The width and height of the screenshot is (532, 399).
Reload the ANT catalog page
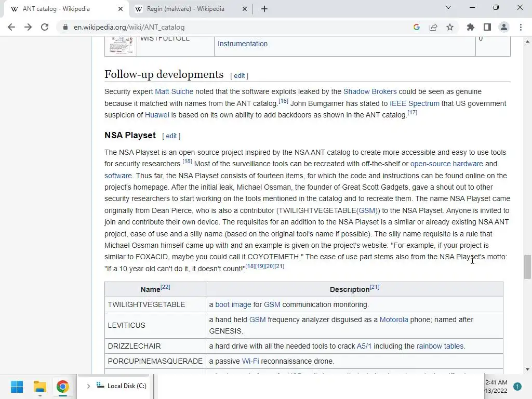(45, 27)
